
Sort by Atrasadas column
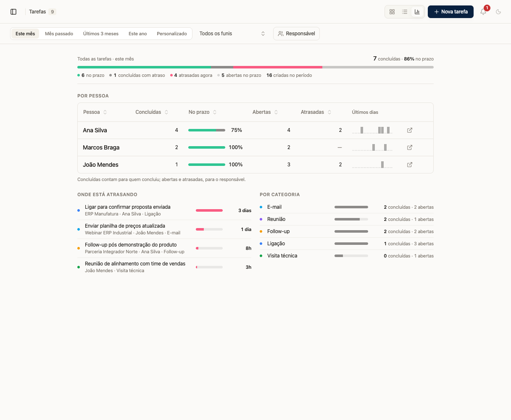coord(316,112)
